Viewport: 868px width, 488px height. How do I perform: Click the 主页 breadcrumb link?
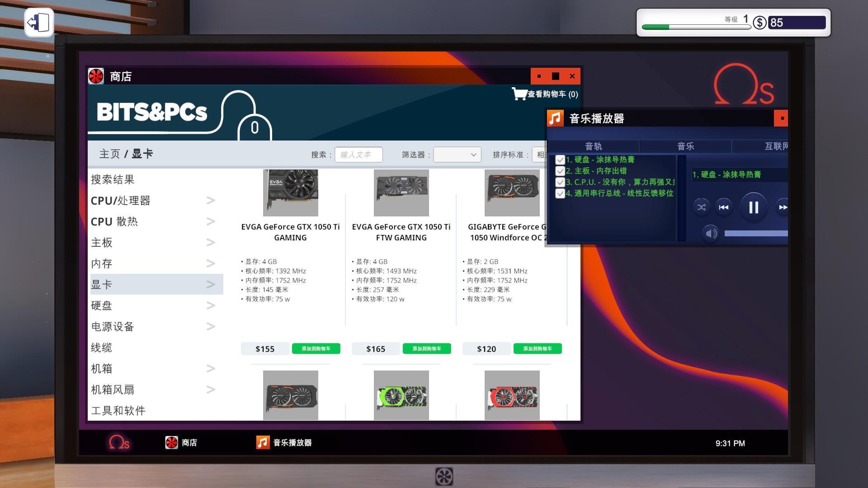coord(110,154)
